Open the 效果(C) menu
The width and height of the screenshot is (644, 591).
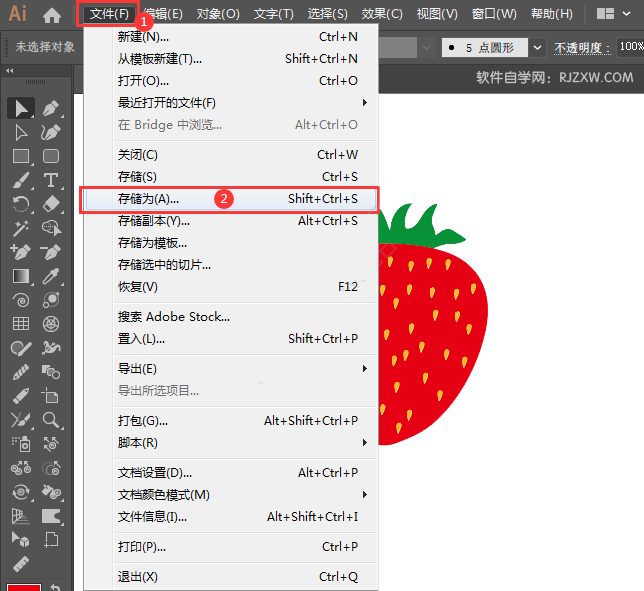tap(382, 14)
